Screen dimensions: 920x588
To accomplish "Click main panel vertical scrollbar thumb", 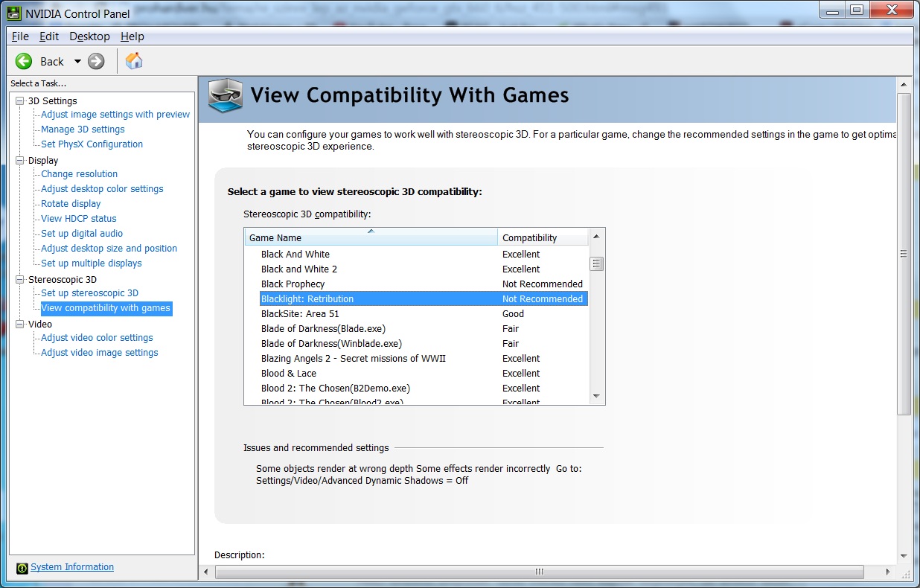I will 904,254.
